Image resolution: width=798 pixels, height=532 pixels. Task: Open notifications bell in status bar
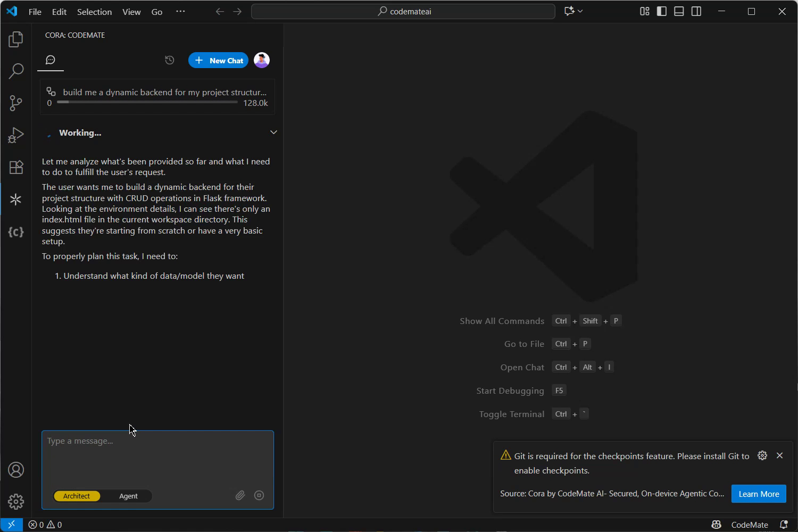(x=784, y=525)
